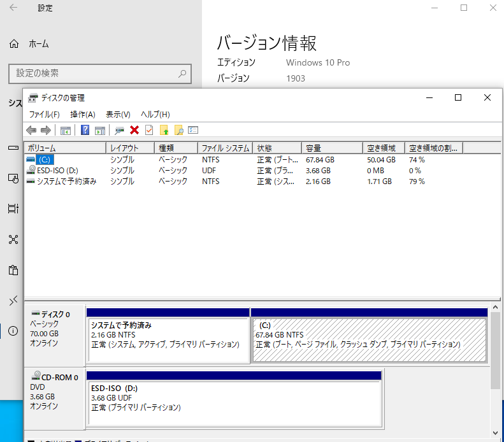Click the folder with magnifier search icon
This screenshot has height=442, width=504.
[x=178, y=130]
